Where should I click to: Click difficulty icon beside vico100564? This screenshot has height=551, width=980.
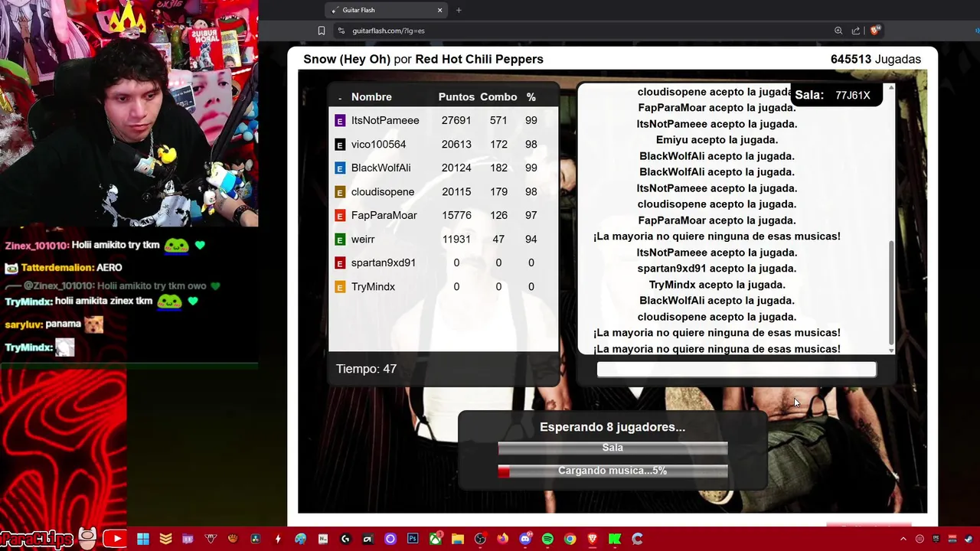(340, 145)
